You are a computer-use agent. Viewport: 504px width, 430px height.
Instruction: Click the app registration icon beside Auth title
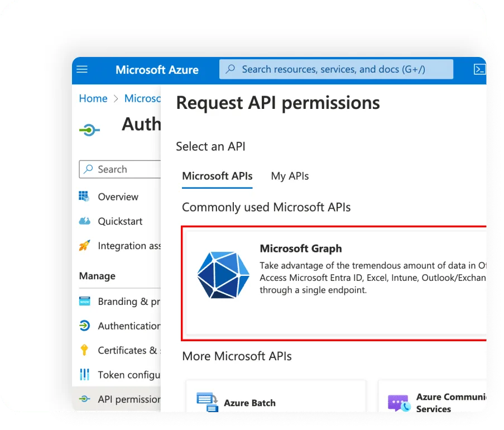89,130
